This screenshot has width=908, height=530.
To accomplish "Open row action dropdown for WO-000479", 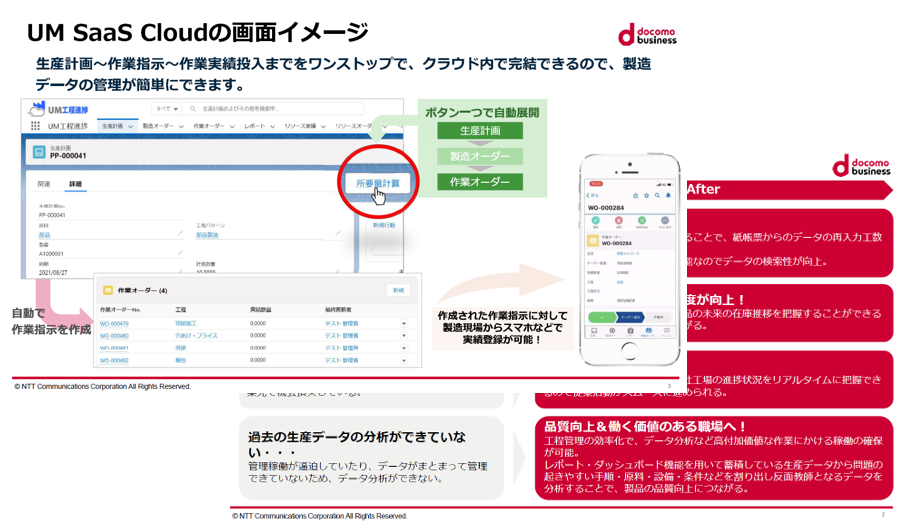I will 404,324.
